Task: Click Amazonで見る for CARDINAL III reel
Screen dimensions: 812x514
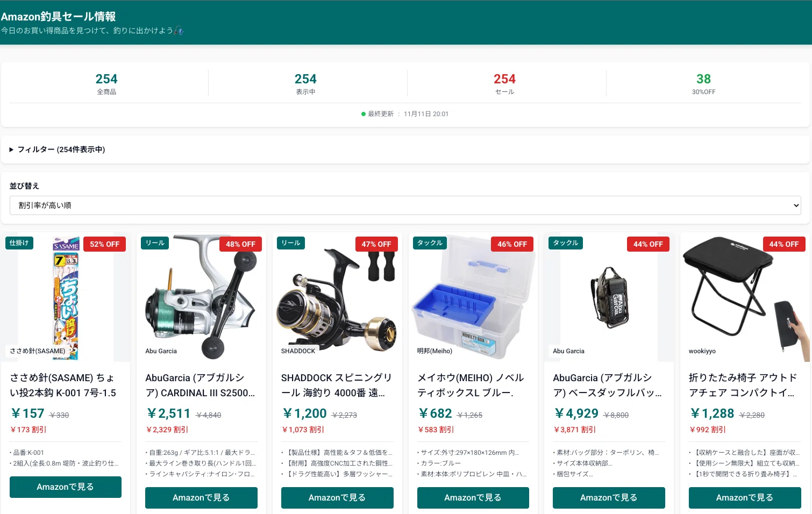Action: 201,498
